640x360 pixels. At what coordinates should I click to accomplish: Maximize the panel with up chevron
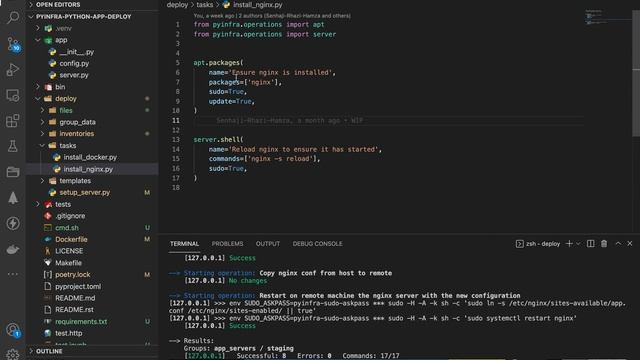[x=618, y=243]
